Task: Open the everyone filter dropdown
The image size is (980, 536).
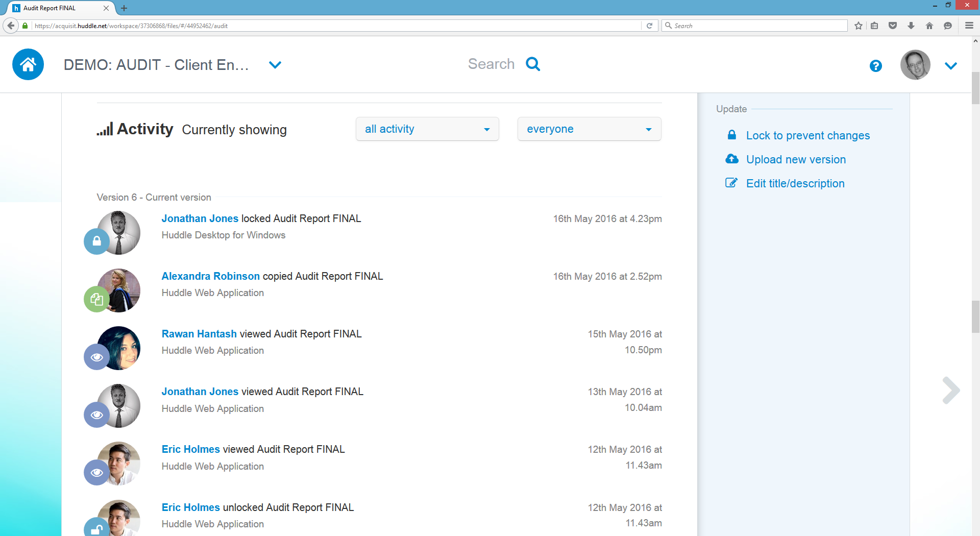Action: [590, 129]
